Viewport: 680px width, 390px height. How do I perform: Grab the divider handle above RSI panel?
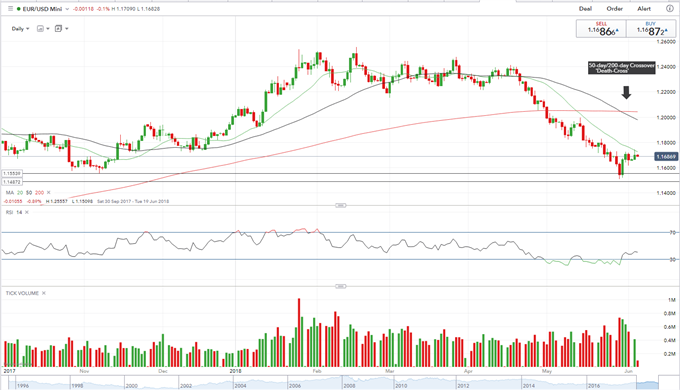[x=340, y=205]
